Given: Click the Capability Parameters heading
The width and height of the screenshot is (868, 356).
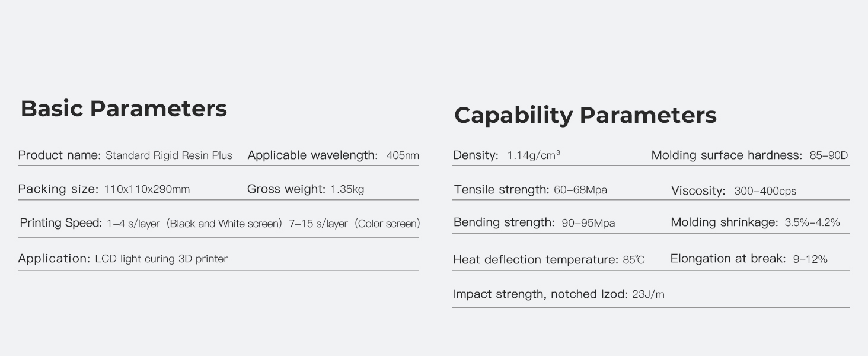Looking at the screenshot, I should point(585,115).
